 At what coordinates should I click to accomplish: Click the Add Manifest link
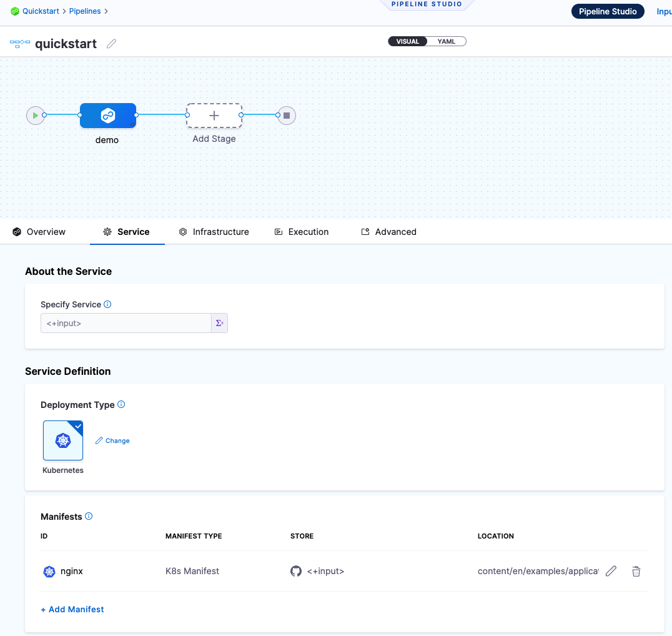(72, 609)
